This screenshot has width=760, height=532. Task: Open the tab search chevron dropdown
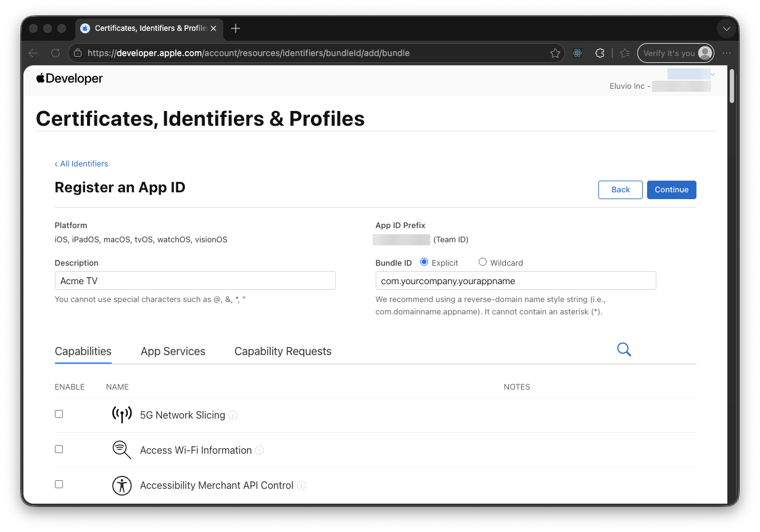727,28
